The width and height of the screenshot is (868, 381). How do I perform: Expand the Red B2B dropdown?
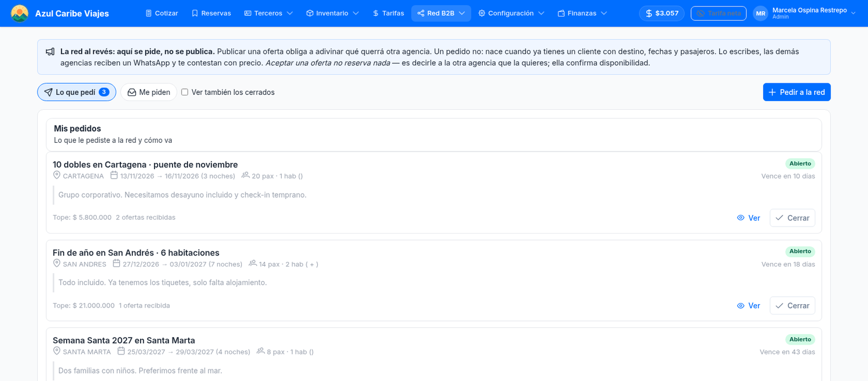[441, 13]
